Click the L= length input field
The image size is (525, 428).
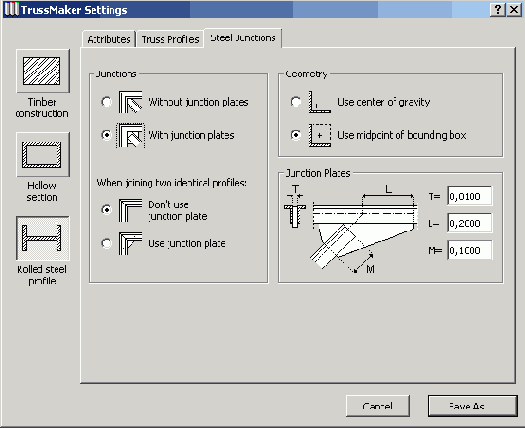[x=470, y=223]
